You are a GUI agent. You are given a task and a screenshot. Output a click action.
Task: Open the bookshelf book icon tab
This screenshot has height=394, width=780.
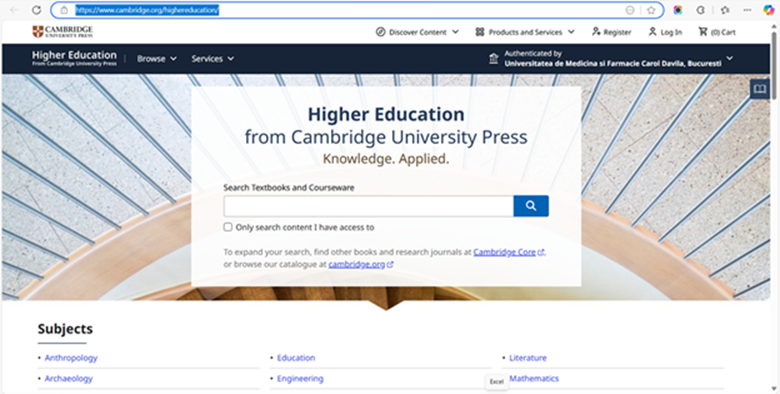tap(760, 89)
